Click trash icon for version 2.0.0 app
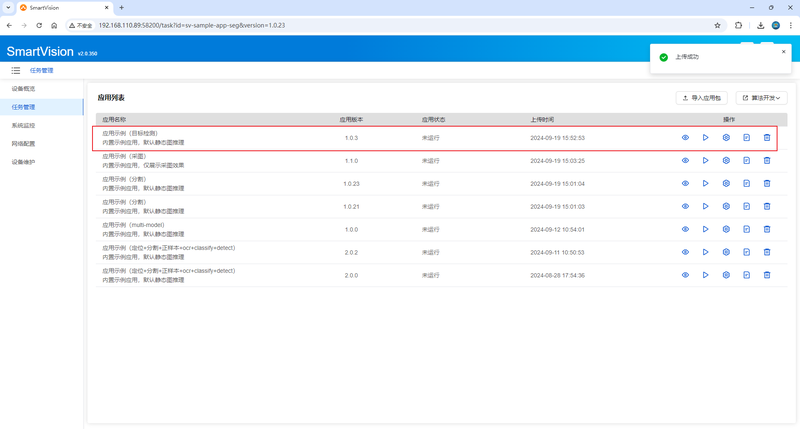 pyautogui.click(x=767, y=275)
